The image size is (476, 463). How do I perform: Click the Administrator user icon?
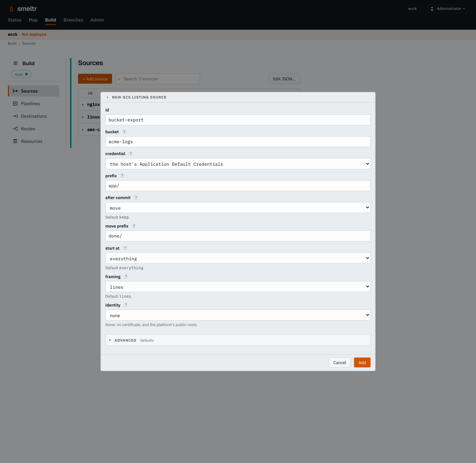(x=432, y=8)
